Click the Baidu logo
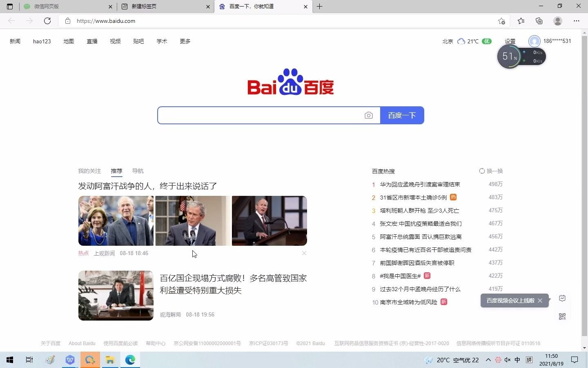This screenshot has height=368, width=588. pyautogui.click(x=291, y=82)
